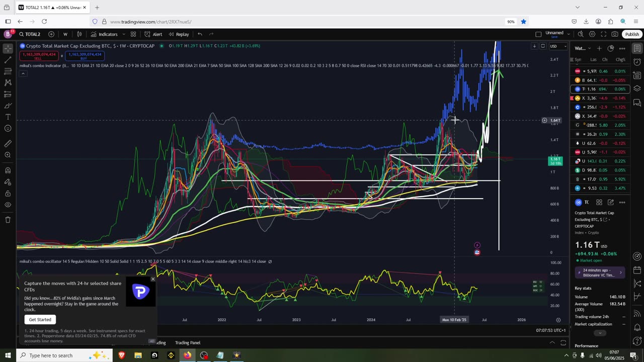Toggle hide all drawings eye icon
The height and width of the screenshot is (362, 644).
[8, 205]
